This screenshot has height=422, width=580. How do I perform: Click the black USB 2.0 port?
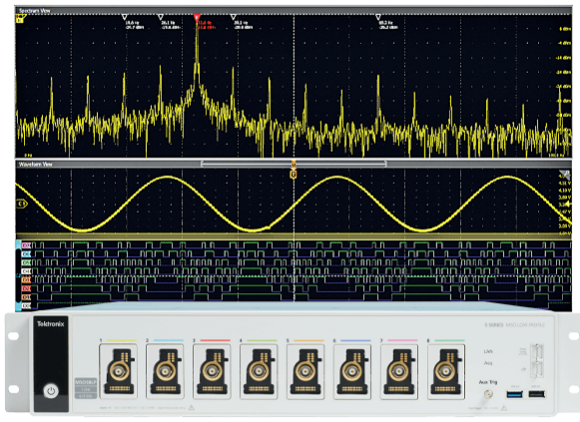536,394
